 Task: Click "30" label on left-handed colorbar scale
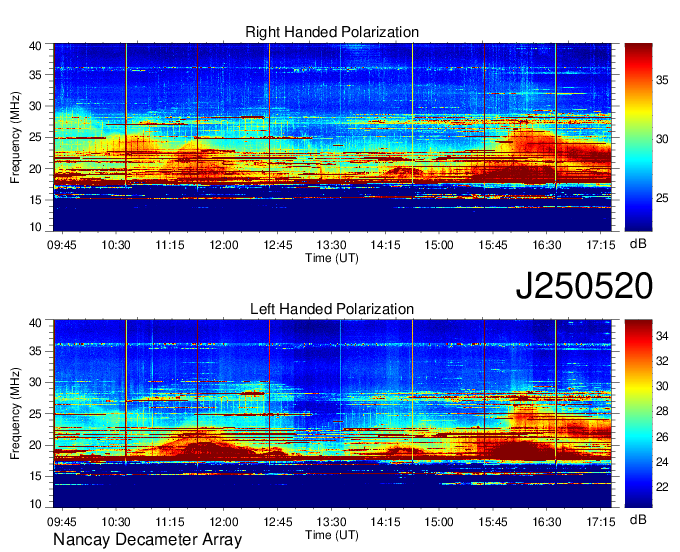point(662,386)
